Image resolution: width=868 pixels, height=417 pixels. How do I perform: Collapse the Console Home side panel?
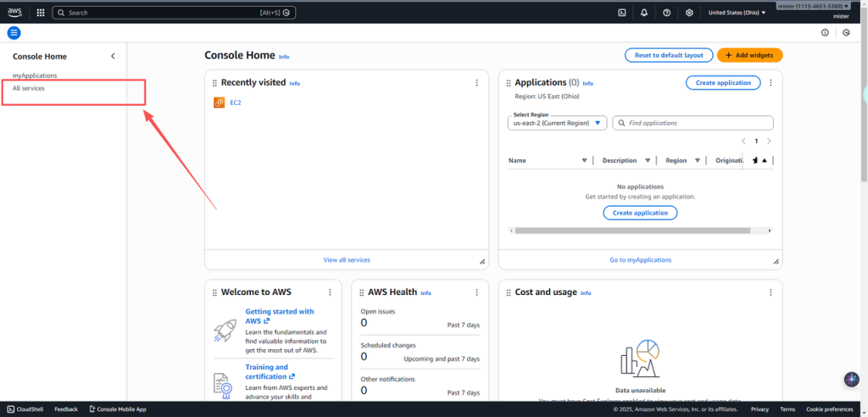(113, 56)
